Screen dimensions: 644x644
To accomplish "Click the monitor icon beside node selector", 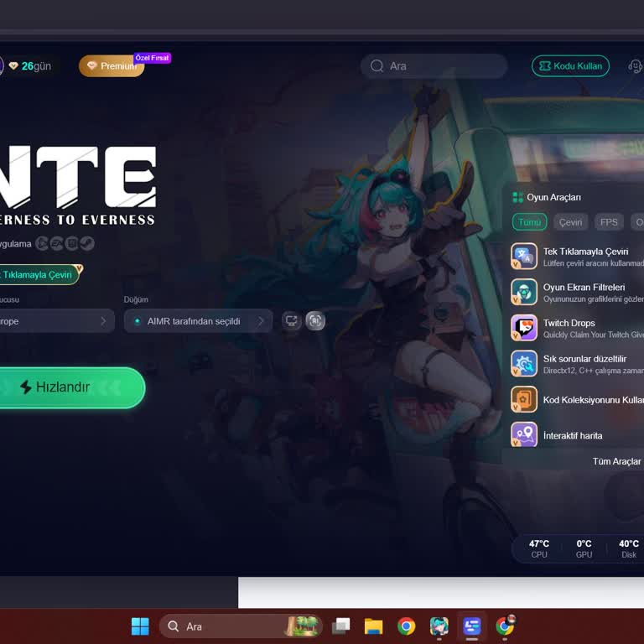I will click(291, 321).
